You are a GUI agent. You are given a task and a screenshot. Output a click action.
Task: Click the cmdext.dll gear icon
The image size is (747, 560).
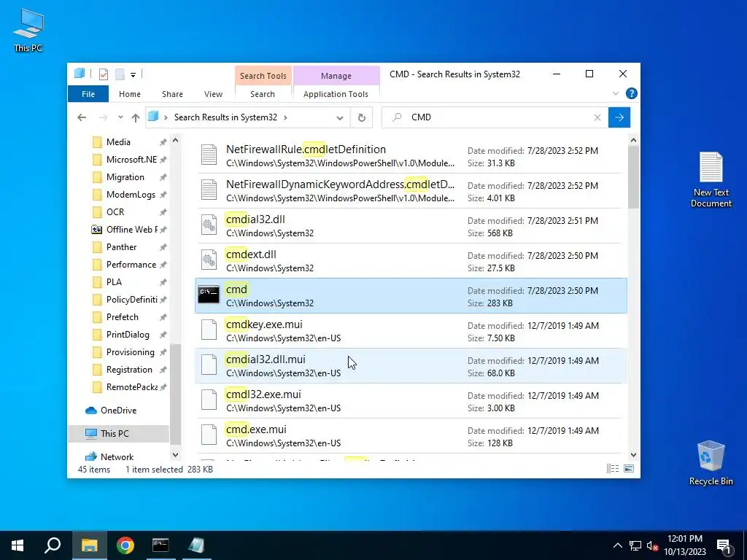209,260
